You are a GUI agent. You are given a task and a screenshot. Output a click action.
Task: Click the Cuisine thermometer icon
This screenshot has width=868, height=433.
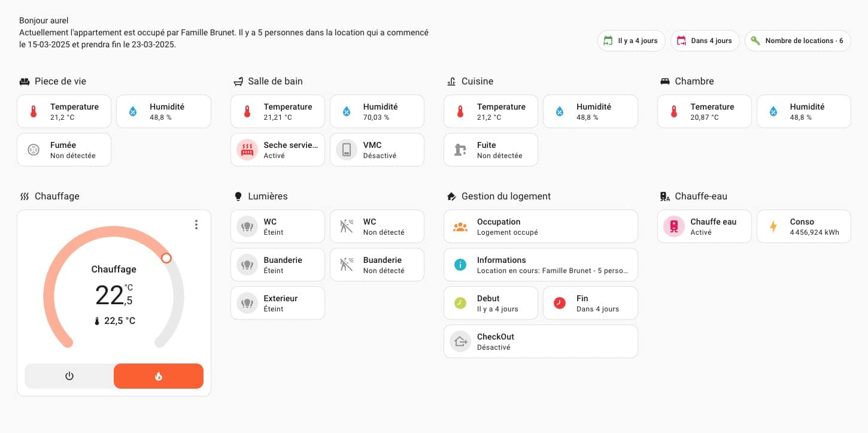460,111
